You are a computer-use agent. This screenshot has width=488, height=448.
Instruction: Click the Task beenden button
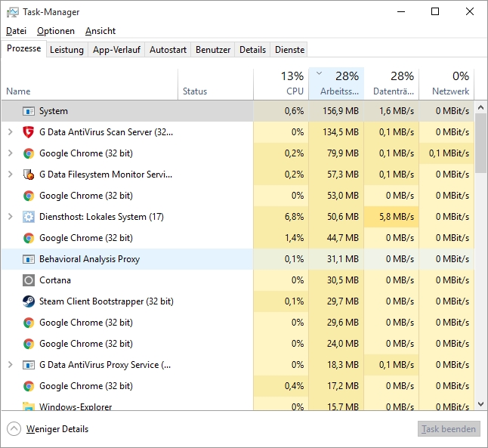(x=449, y=429)
